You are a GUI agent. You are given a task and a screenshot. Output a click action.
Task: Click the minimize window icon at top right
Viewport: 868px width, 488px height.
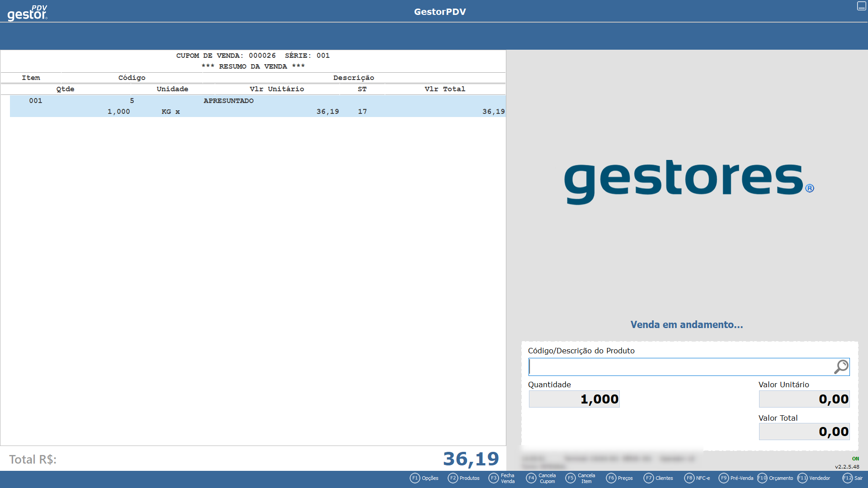click(x=861, y=6)
